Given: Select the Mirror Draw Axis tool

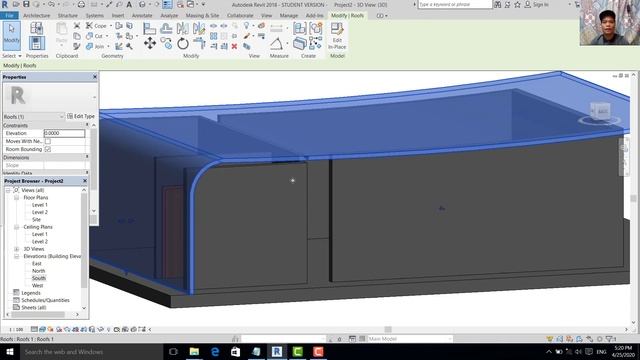Looking at the screenshot, I should pos(199,28).
